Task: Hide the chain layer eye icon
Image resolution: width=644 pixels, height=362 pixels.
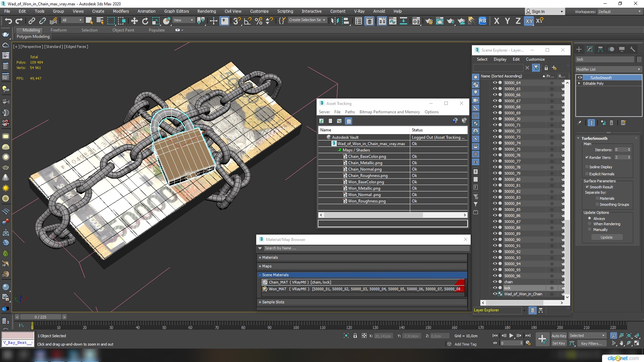Action: click(x=495, y=282)
